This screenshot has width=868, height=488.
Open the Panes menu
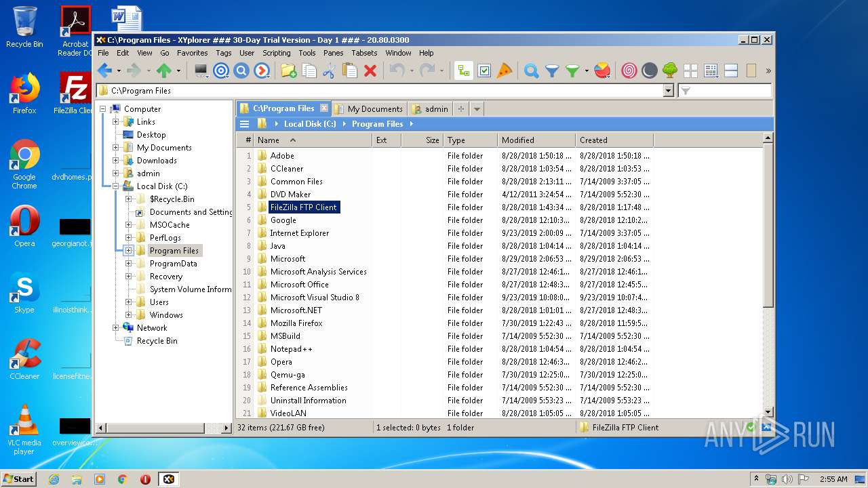(333, 53)
